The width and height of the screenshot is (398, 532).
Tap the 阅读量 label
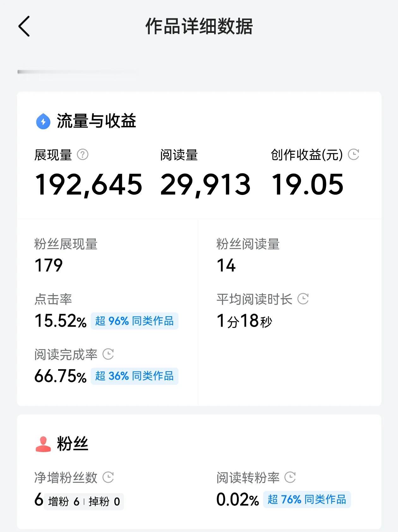[179, 155]
